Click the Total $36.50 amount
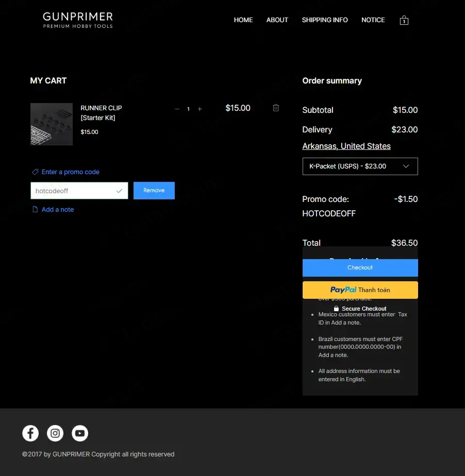The width and height of the screenshot is (465, 476). pyautogui.click(x=404, y=243)
